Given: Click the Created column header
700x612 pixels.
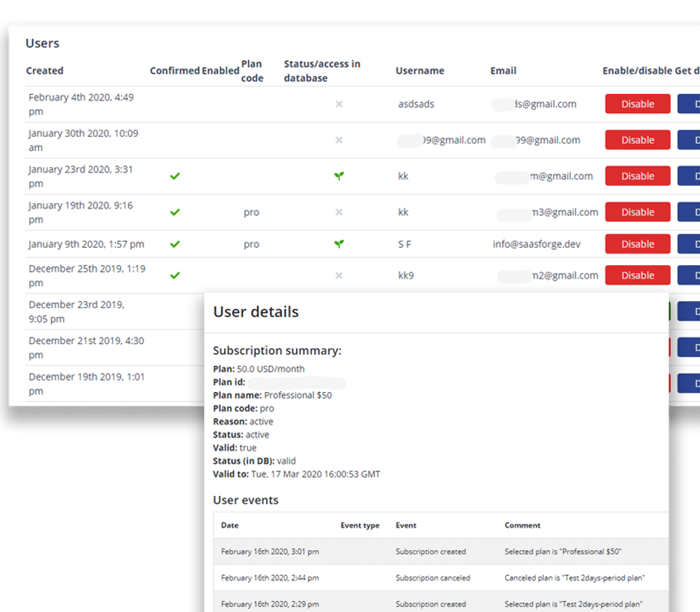Looking at the screenshot, I should pos(44,71).
